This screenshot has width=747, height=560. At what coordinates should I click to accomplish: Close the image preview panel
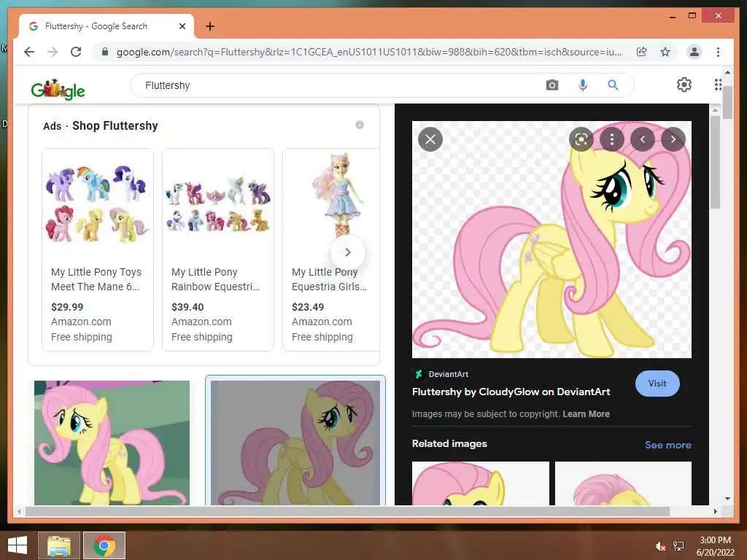[x=430, y=139]
